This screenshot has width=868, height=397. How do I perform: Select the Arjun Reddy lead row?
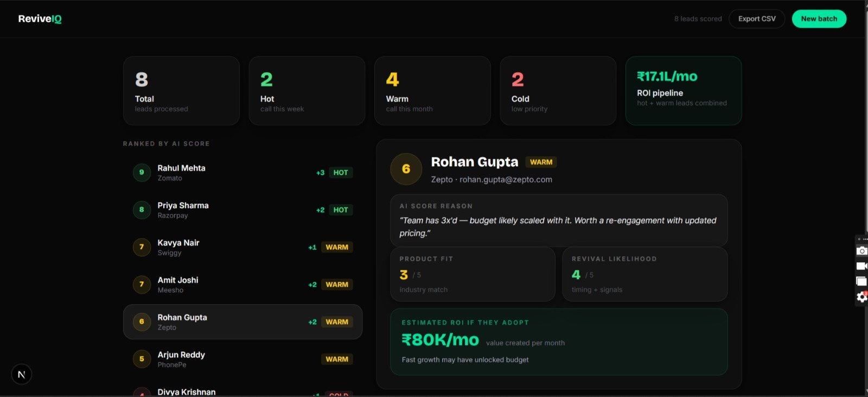click(242, 359)
